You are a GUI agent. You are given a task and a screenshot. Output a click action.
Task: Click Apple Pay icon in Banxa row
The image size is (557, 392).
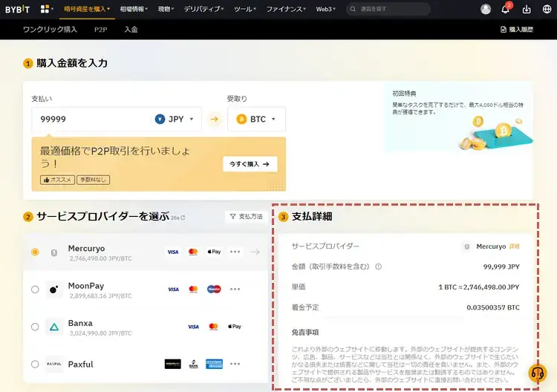coord(235,327)
